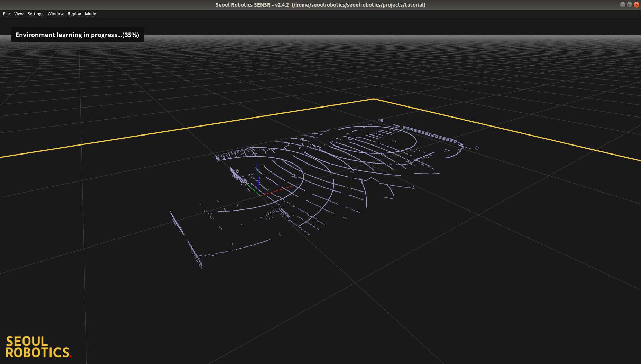Open the View menu
641x364 pixels.
coord(19,14)
